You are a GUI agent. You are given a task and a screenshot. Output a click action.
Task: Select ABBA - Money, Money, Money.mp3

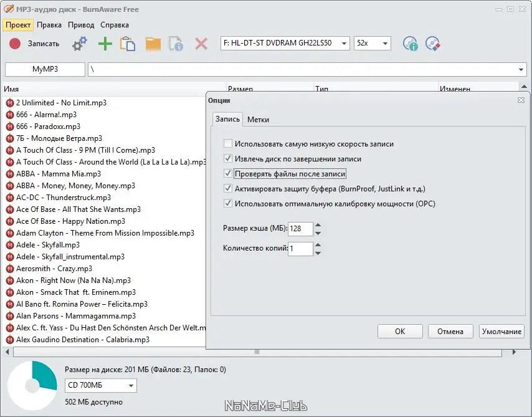click(x=75, y=186)
